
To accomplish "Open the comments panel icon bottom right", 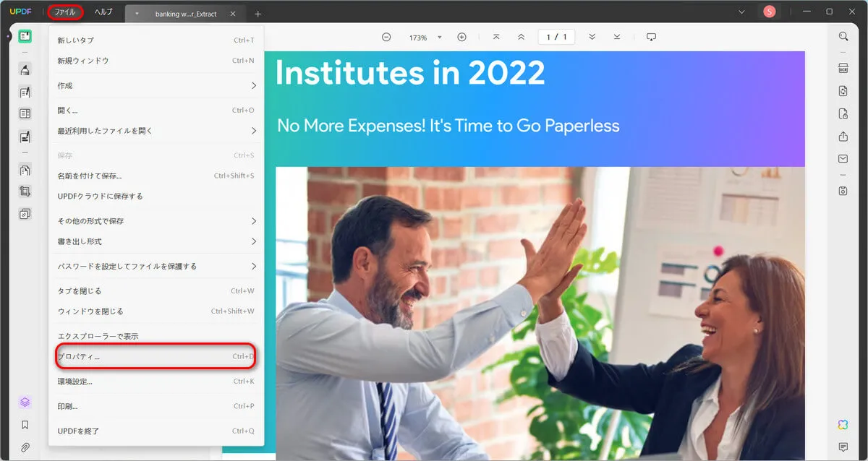I will [843, 447].
